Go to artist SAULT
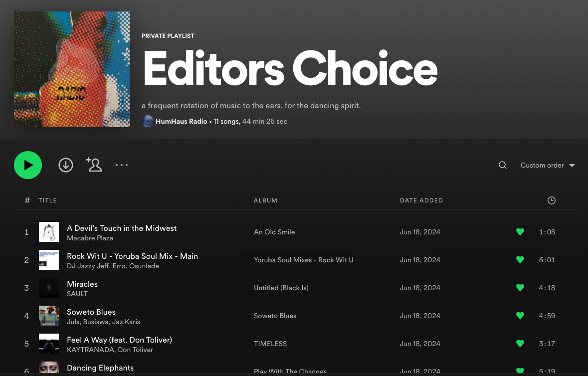The width and height of the screenshot is (588, 376). click(77, 294)
